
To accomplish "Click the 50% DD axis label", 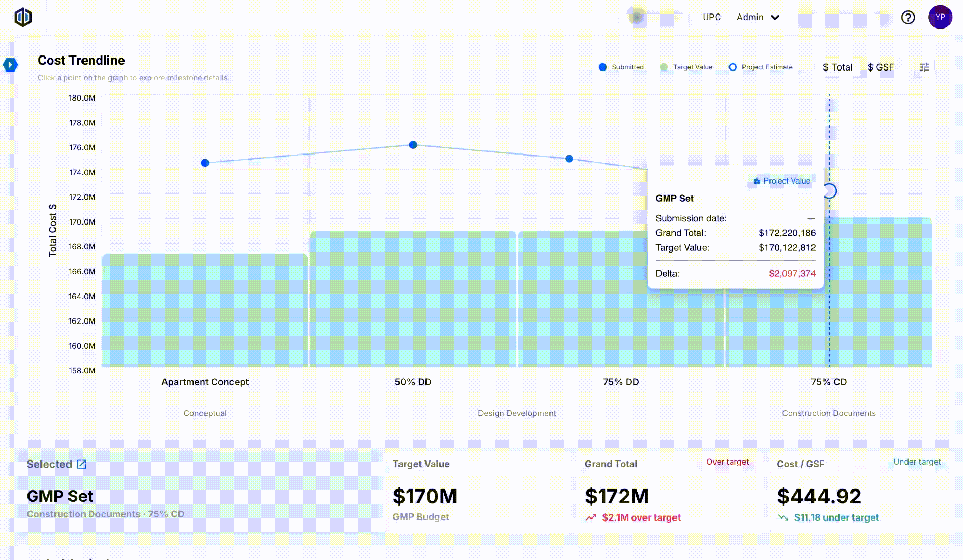I will pyautogui.click(x=413, y=382).
